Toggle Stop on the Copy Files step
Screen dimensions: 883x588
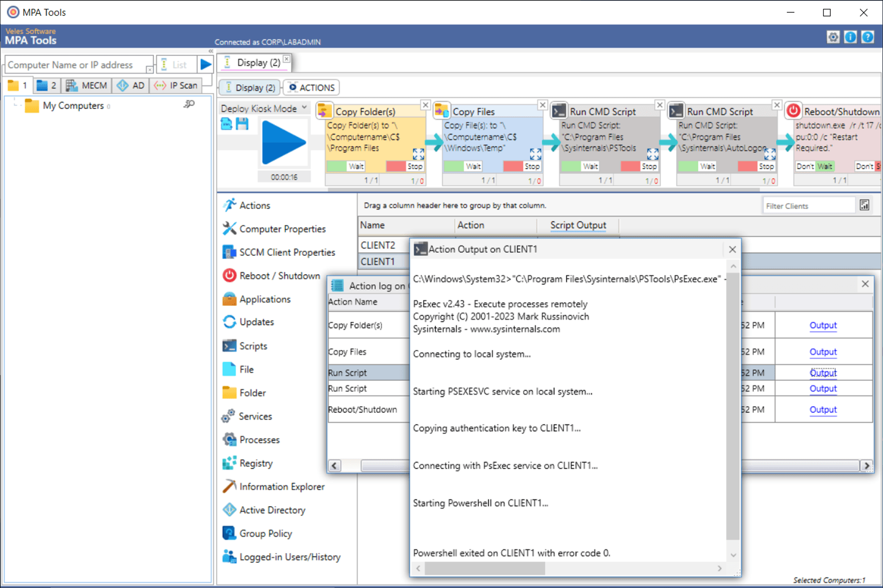[522, 166]
